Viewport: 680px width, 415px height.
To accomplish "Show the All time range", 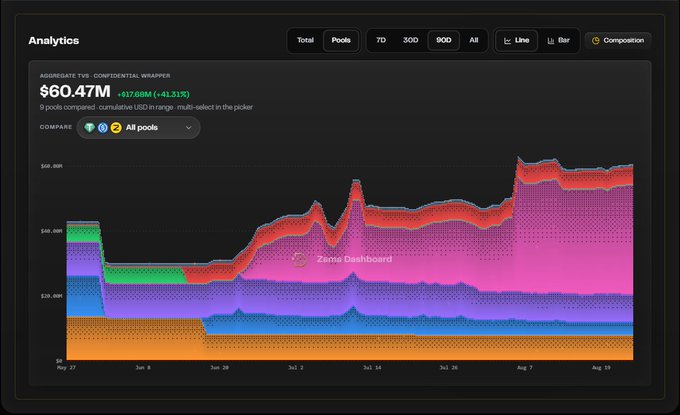I will [x=474, y=40].
